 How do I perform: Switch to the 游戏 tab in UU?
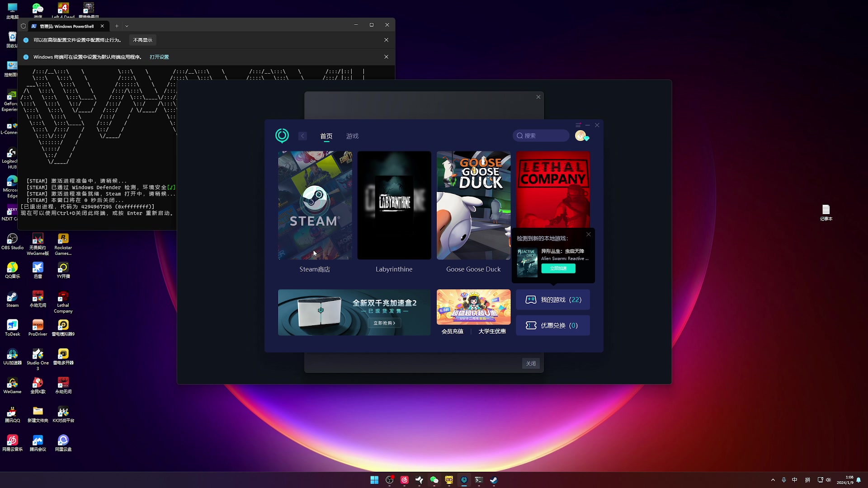point(352,136)
